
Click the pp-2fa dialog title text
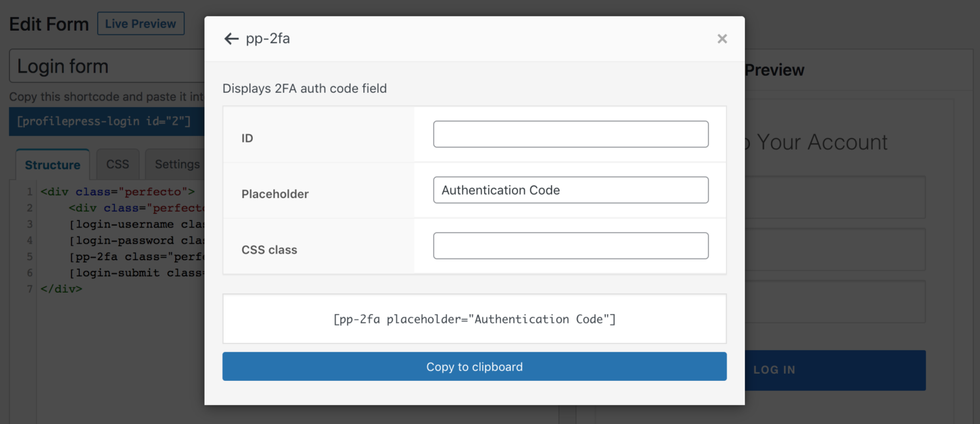pyautogui.click(x=268, y=39)
